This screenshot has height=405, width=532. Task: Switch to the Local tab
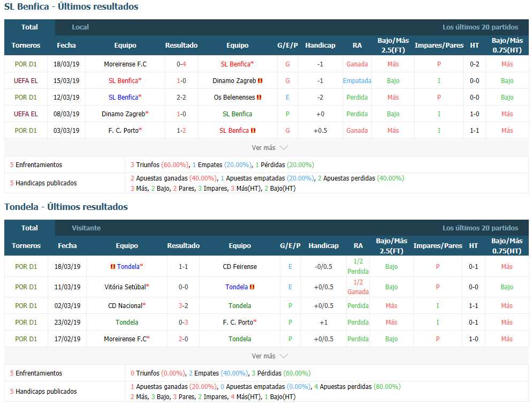80,27
